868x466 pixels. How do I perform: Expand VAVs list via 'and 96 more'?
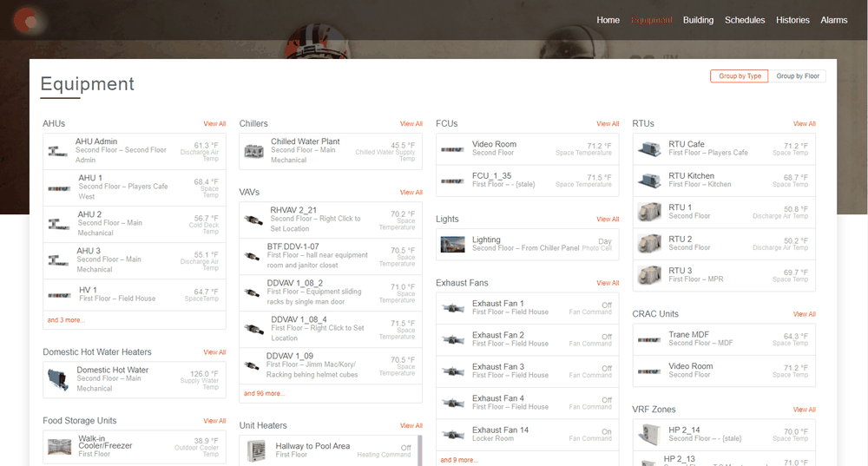point(264,393)
